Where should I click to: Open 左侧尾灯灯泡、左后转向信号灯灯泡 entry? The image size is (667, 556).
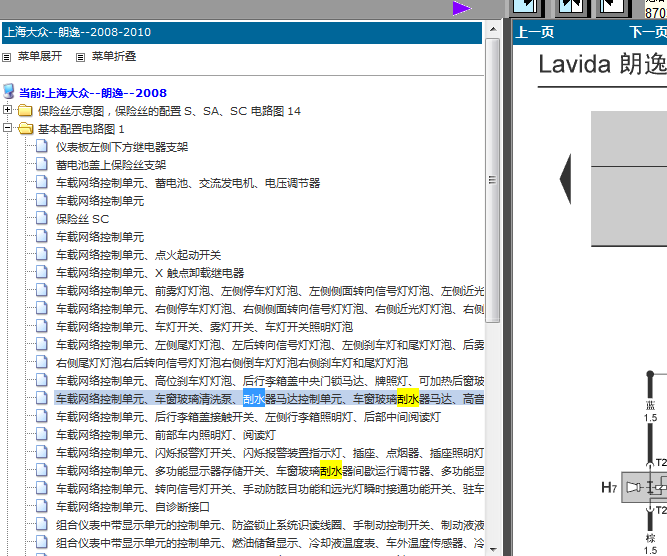click(x=270, y=345)
